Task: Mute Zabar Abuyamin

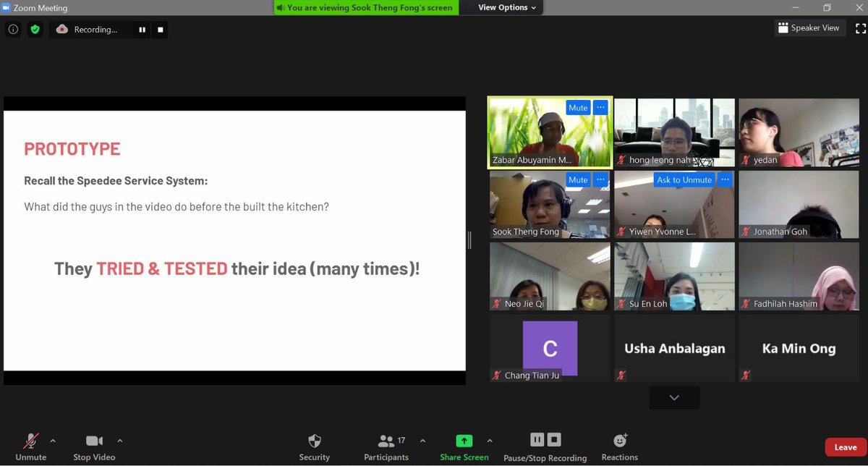Action: [x=578, y=108]
